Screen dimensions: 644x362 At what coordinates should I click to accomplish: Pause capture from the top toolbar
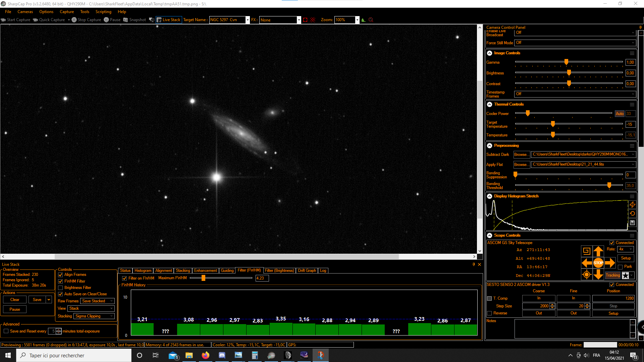(x=112, y=20)
